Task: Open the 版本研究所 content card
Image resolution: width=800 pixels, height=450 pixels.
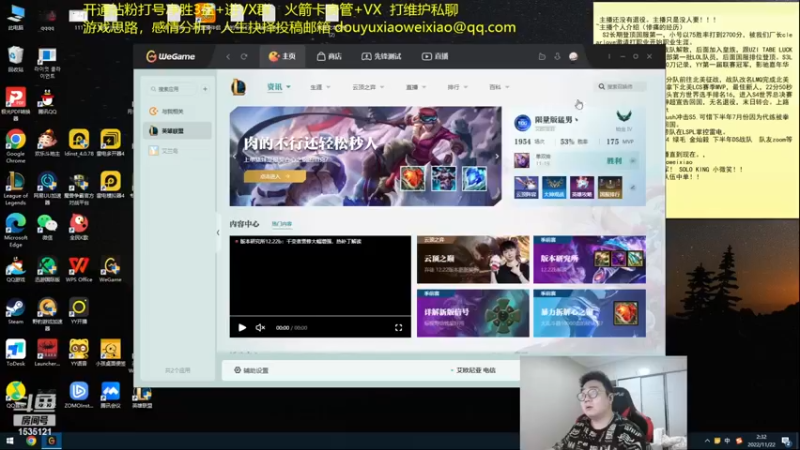Action: pos(589,259)
